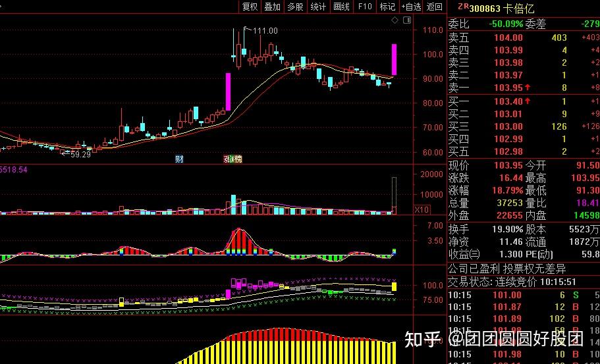The width and height of the screenshot is (600, 364).
Task: Click the 今开 value 91.50
Action: (x=587, y=166)
